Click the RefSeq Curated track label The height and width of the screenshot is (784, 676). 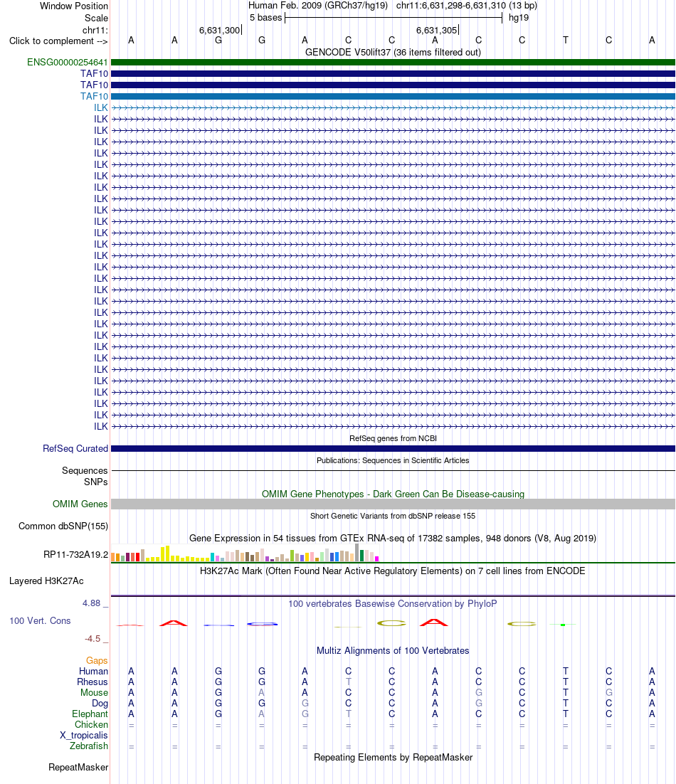tap(75, 448)
